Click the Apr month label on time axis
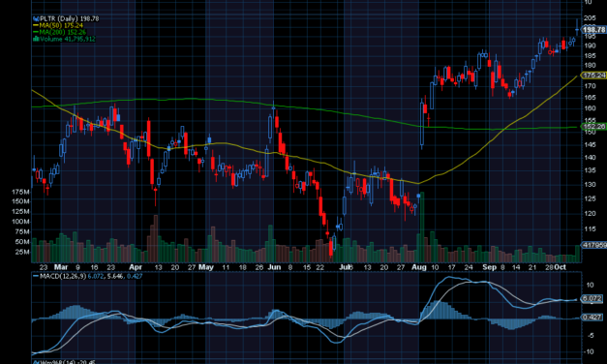Screen dimensions: 607x364 coord(136,267)
